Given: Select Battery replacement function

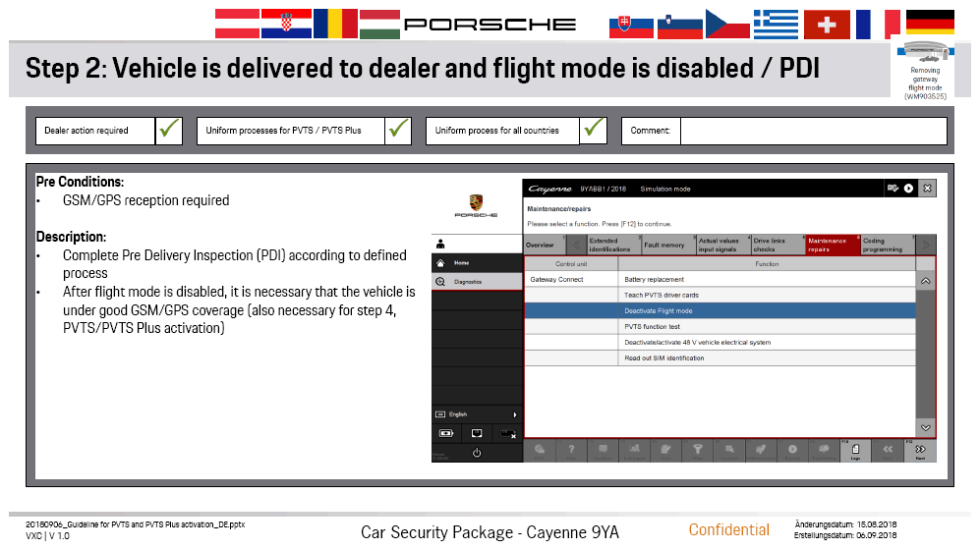Looking at the screenshot, I should point(767,280).
